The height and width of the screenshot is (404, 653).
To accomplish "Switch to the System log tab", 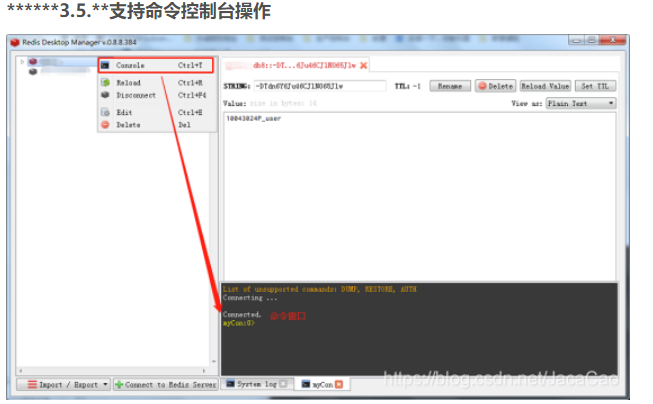I will 257,384.
